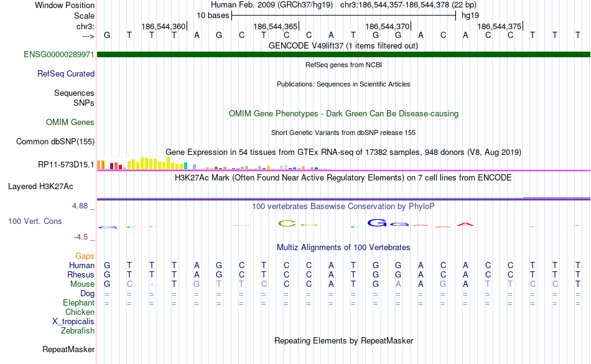The image size is (591, 364).
Task: Open the Layered H3K27Ac track label
Action: tap(40, 186)
